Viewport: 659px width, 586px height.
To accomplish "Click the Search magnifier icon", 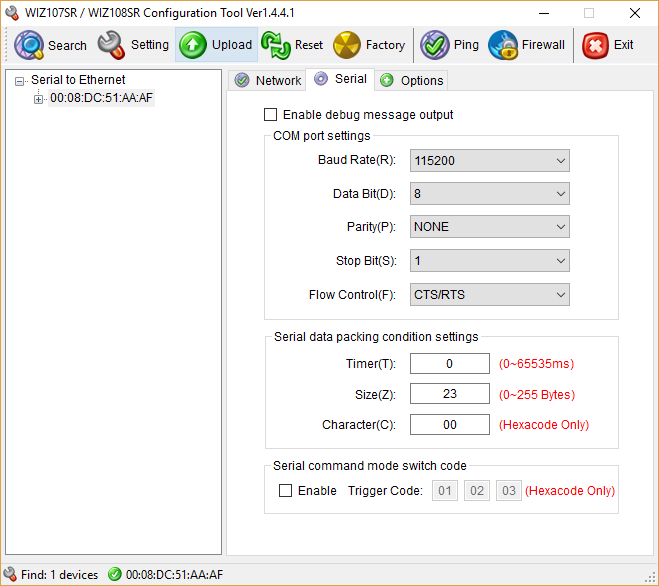I will [29, 45].
